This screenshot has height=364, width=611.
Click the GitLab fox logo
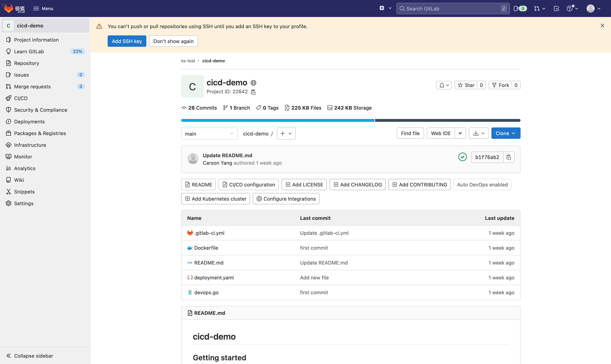pyautogui.click(x=9, y=8)
